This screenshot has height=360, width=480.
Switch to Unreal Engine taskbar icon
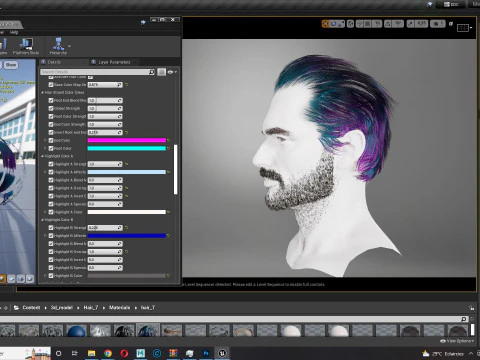[222, 353]
